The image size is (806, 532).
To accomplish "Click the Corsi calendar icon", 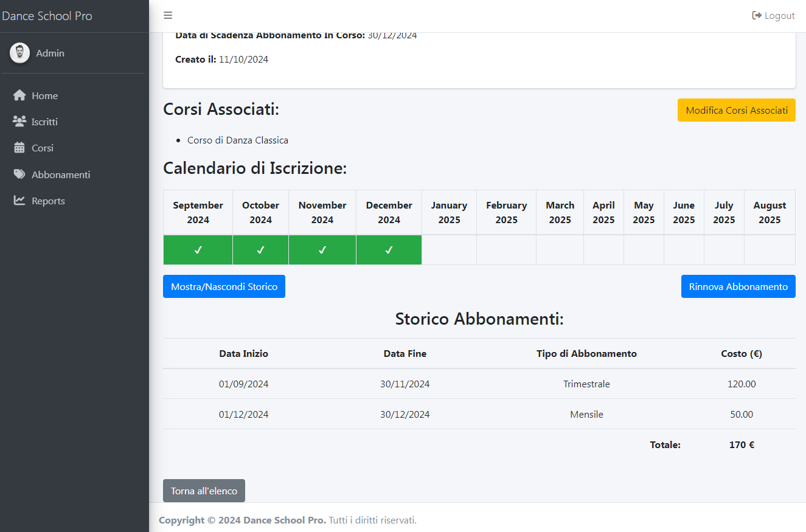I will point(19,148).
